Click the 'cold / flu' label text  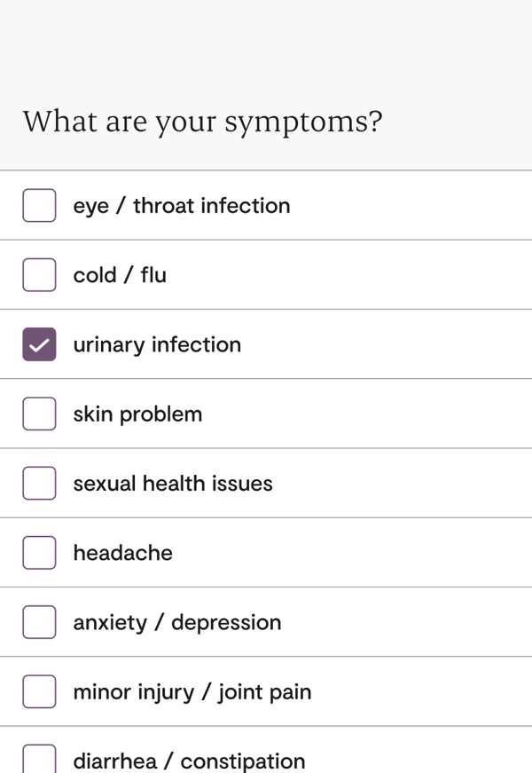coord(120,275)
